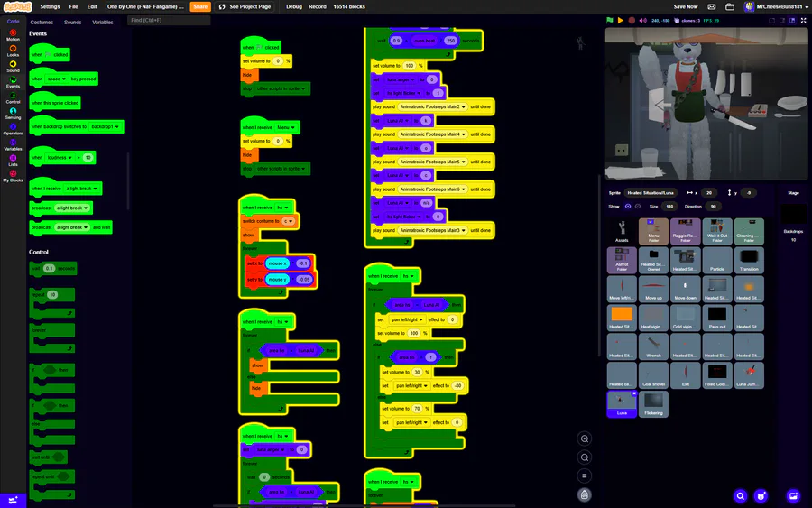
Task: Click the Scratch logo
Action: point(18,6)
